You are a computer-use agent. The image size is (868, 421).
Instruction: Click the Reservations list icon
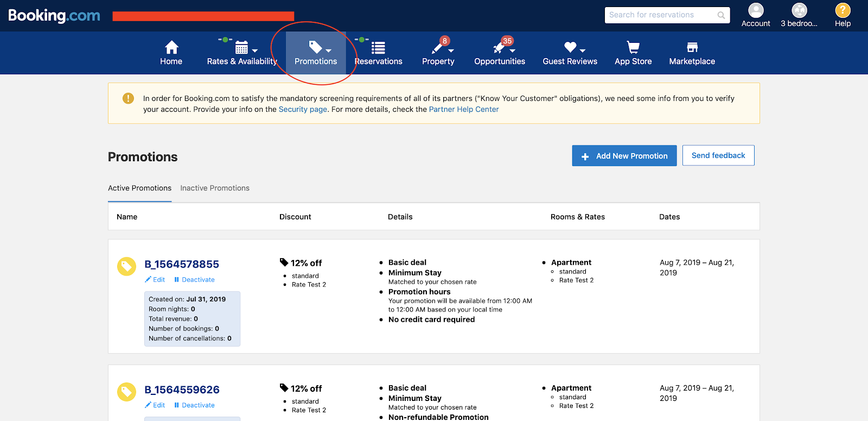coord(378,48)
